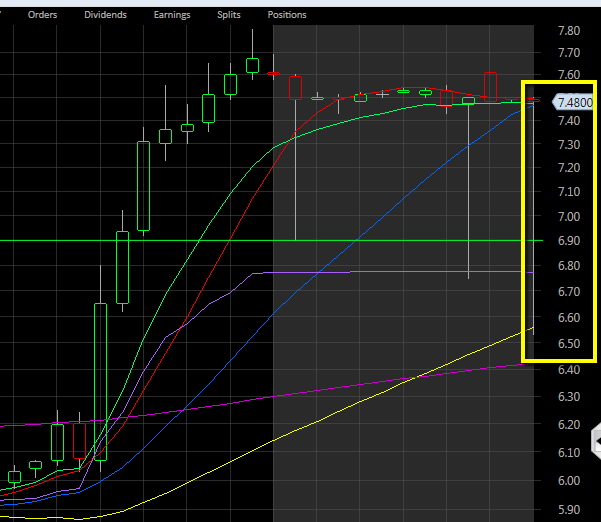Screen dimensions: 601x522
Task: Open the Orders tab
Action: coord(41,15)
